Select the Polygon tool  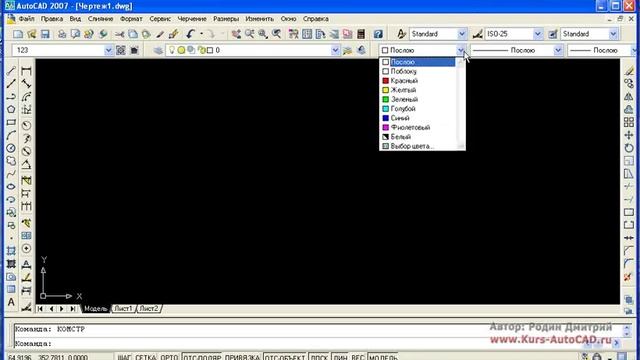pos(11,109)
